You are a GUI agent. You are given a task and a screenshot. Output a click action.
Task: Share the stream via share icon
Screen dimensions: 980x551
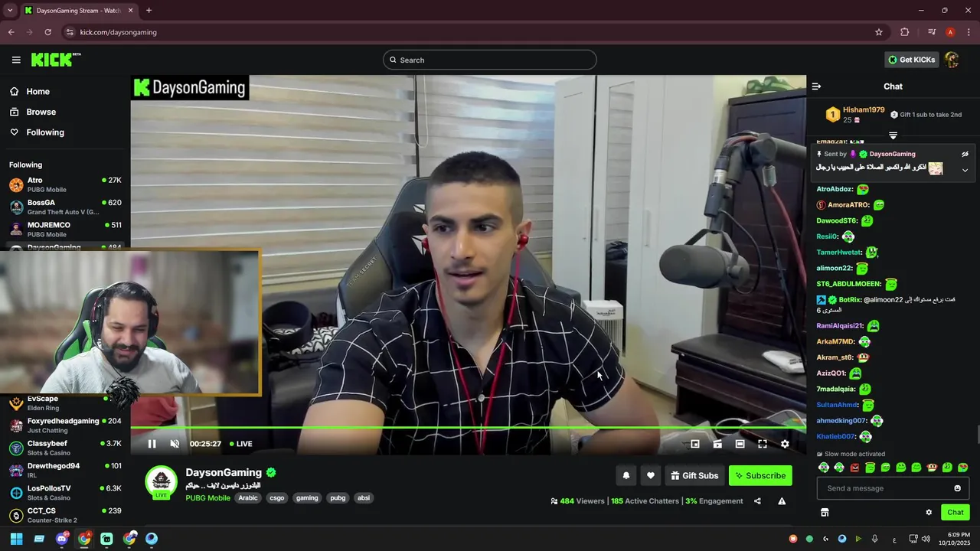(x=757, y=501)
